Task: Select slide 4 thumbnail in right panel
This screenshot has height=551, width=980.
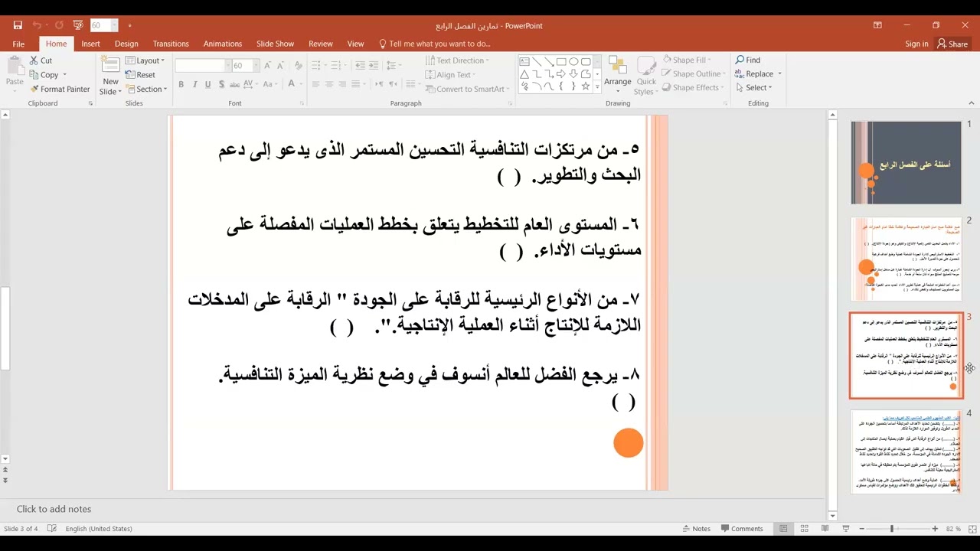Action: 906,452
